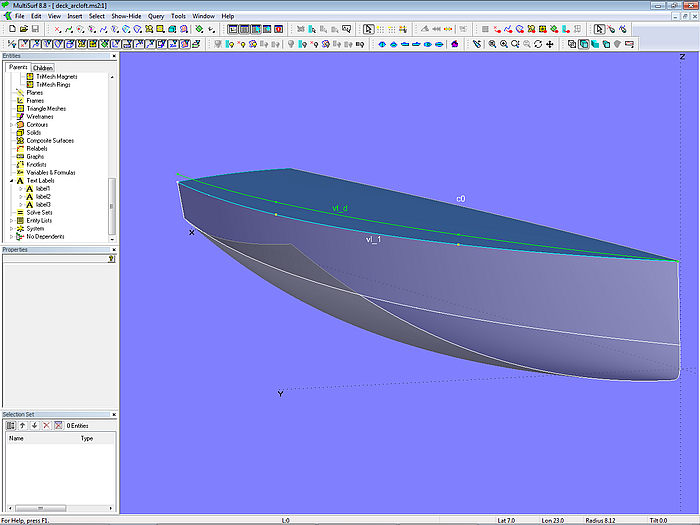This screenshot has height=525, width=700.
Task: Click the rotate view circular arrow icon
Action: (x=538, y=44)
